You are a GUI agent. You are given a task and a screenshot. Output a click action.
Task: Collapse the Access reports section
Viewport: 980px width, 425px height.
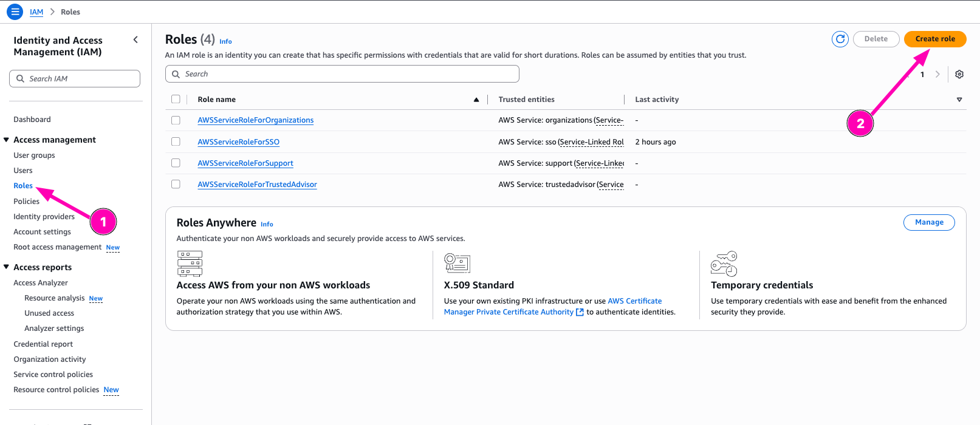pos(7,267)
